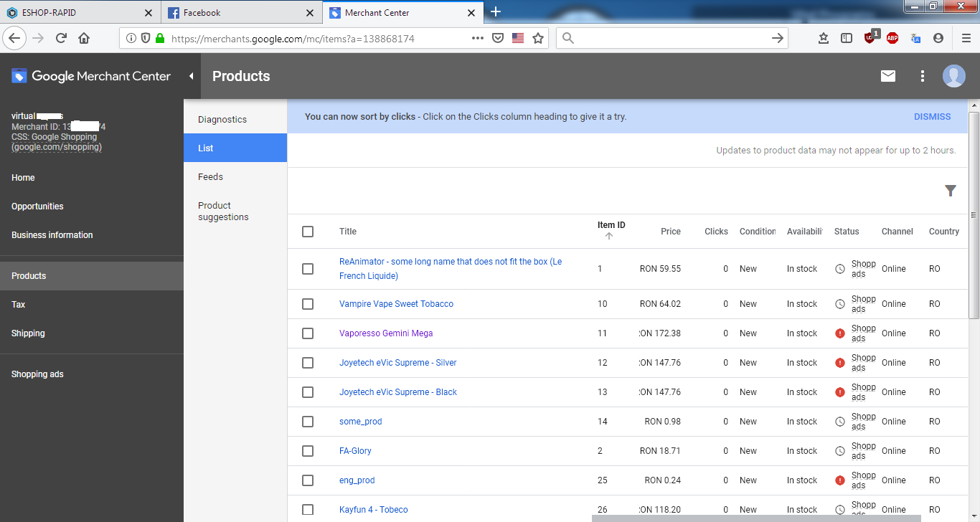Open the Kayfun 4 - Tobeco product link
This screenshot has height=522, width=980.
pos(373,510)
